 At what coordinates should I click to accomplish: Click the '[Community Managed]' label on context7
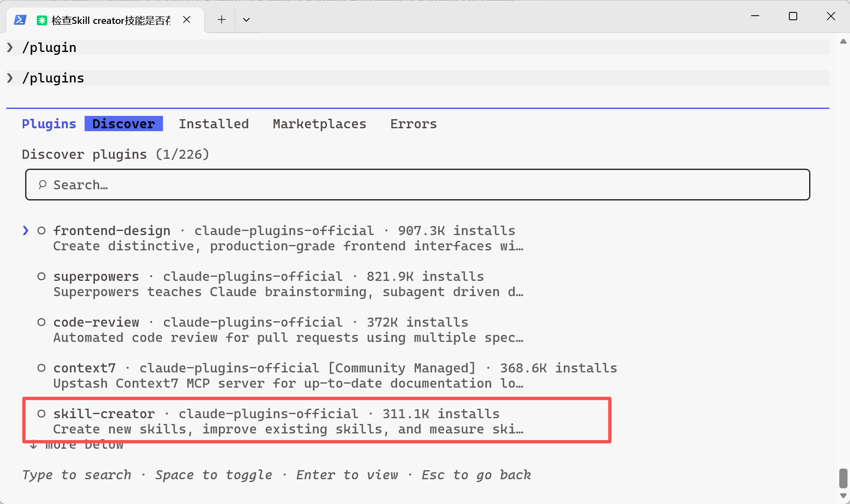point(402,368)
